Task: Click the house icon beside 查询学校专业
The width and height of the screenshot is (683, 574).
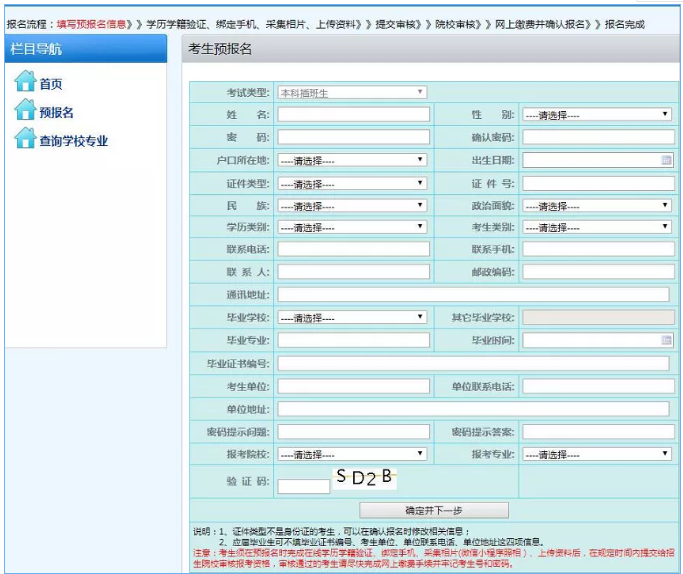Action: [x=25, y=140]
